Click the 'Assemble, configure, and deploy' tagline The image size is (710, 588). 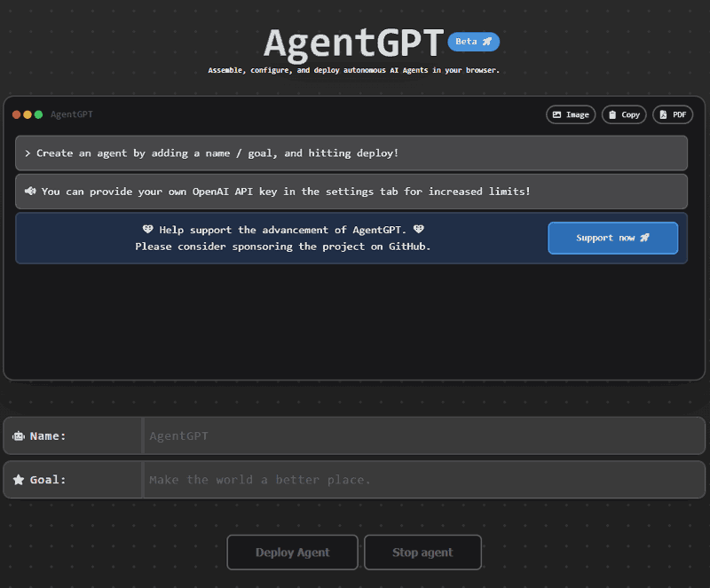(x=353, y=70)
